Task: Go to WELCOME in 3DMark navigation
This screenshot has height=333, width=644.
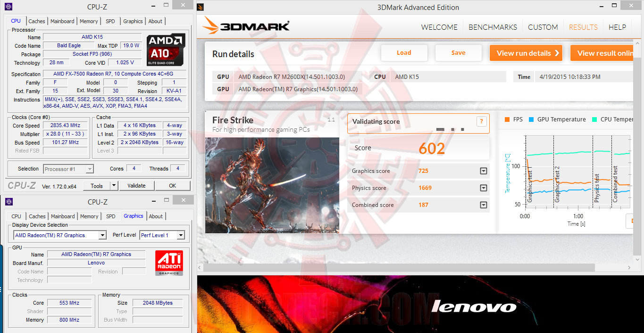Action: coord(439,27)
